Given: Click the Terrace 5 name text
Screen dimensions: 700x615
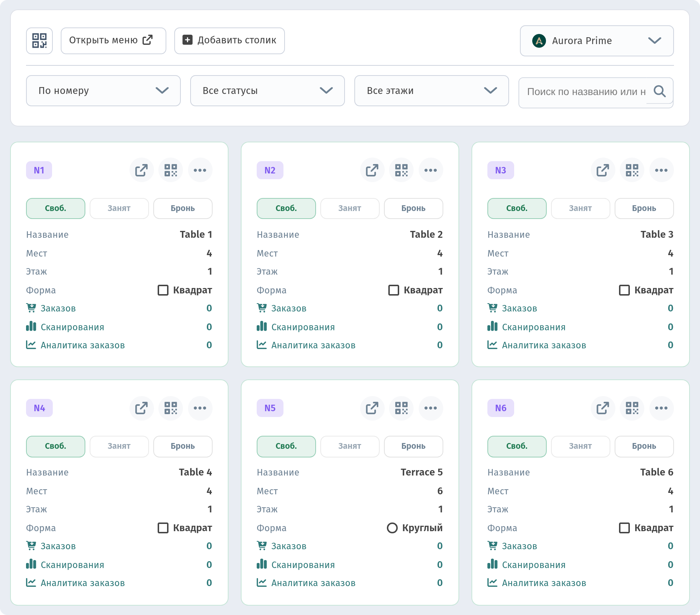Looking at the screenshot, I should click(422, 472).
